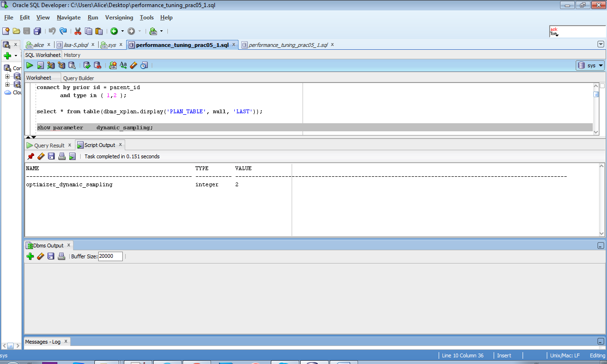Viewport: 607px width, 364px height.
Task: Click the Forward navigation icon
Action: coord(131,31)
